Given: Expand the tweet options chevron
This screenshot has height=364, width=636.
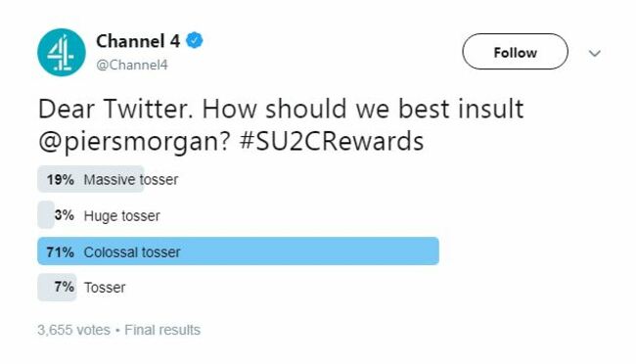Looking at the screenshot, I should coord(595,53).
